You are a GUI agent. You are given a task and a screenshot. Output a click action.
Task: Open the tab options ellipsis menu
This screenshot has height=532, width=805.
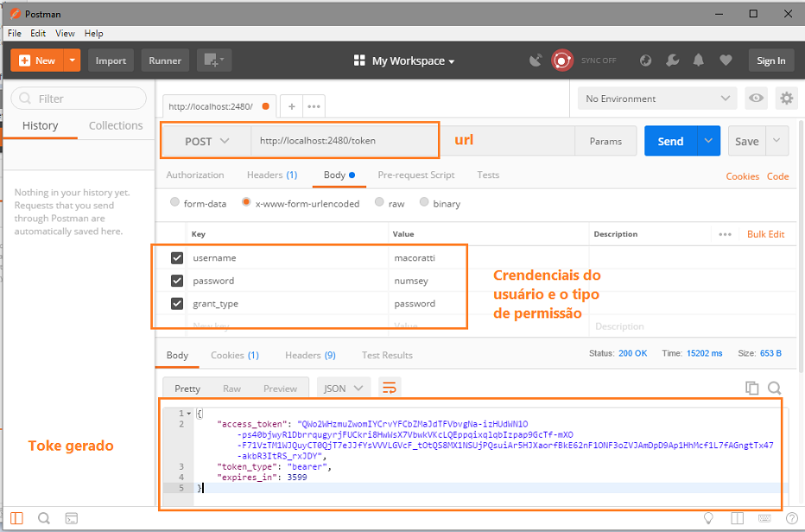click(x=314, y=107)
